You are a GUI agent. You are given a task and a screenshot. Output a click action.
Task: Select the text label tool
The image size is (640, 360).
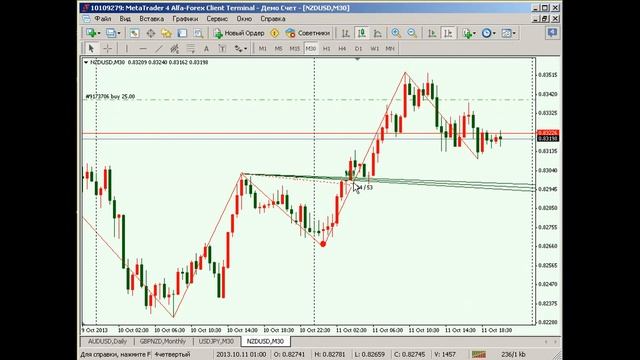222,49
